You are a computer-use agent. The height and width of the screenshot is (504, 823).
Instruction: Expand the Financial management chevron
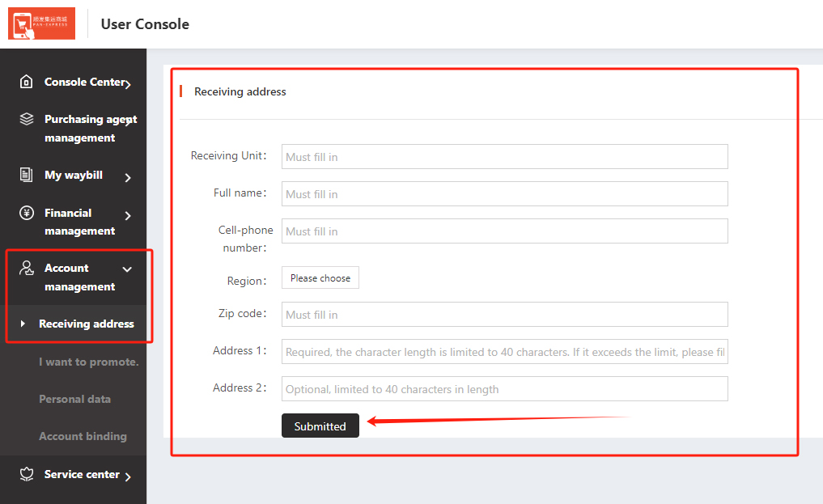(128, 215)
